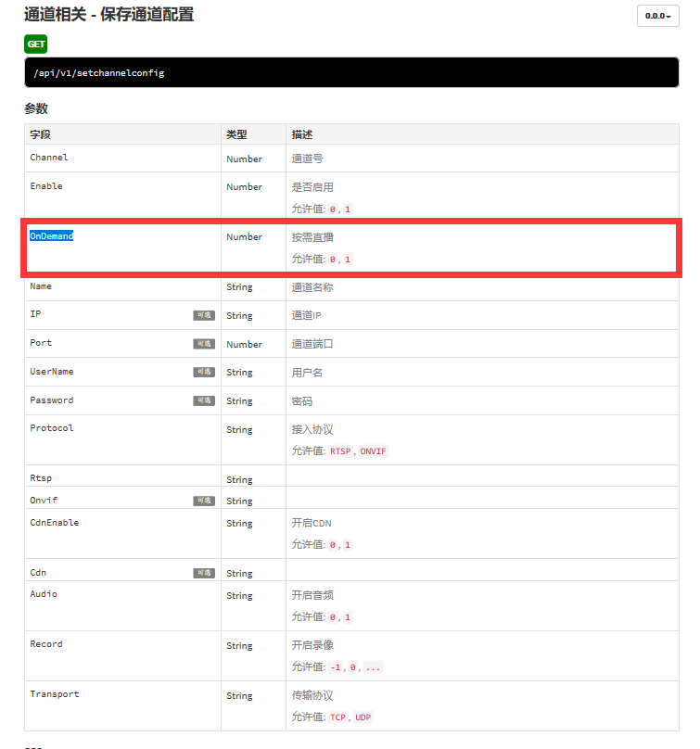Click the ... allowed value in Record row
This screenshot has width=700, height=749.
pyautogui.click(x=373, y=667)
